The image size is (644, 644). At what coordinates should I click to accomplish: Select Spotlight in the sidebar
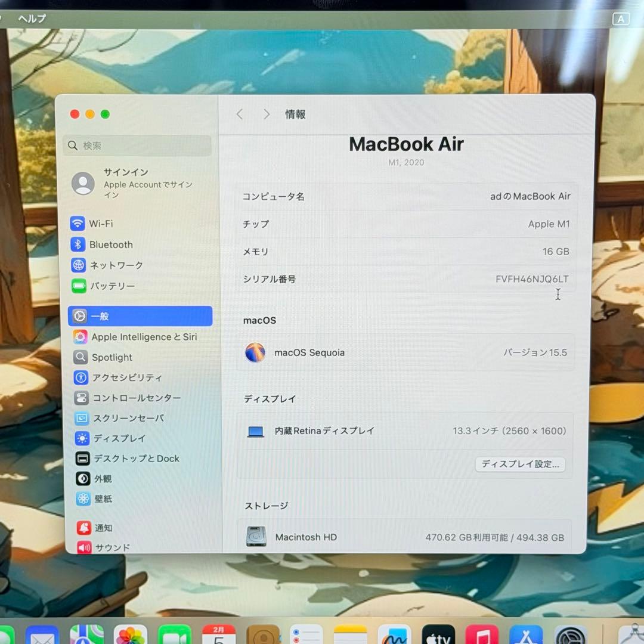(112, 357)
